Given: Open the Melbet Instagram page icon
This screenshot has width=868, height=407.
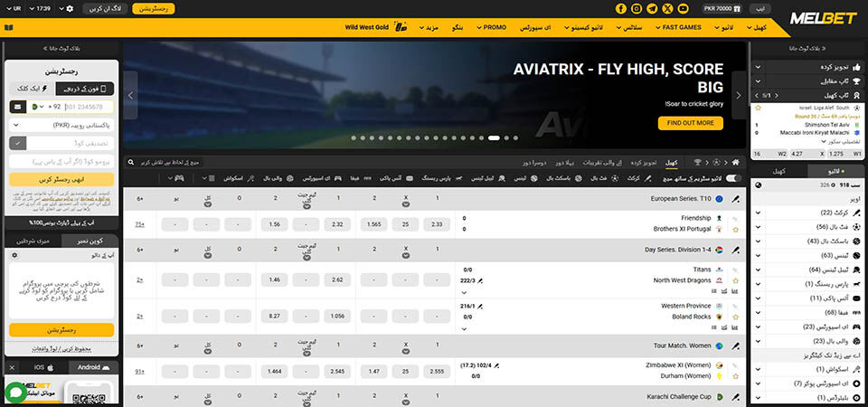Looking at the screenshot, I should [x=637, y=9].
